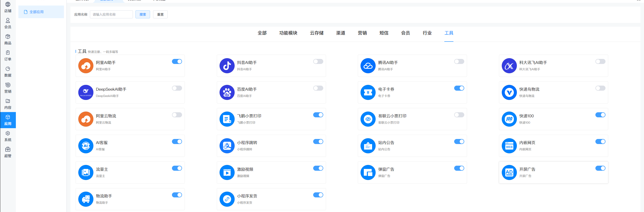This screenshot has height=212, width=644.
Task: Click the 激励视频 video icon
Action: [227, 172]
